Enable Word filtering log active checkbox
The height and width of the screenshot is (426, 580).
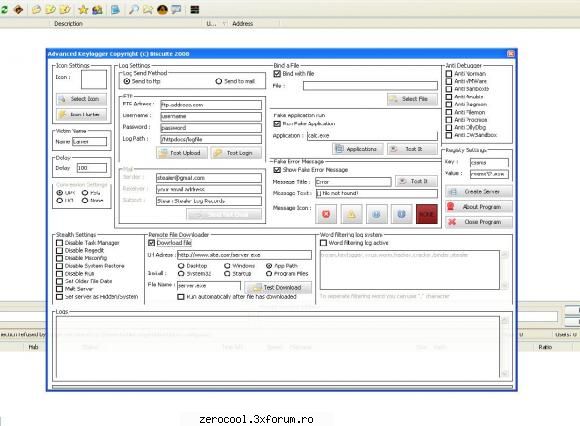coord(323,243)
